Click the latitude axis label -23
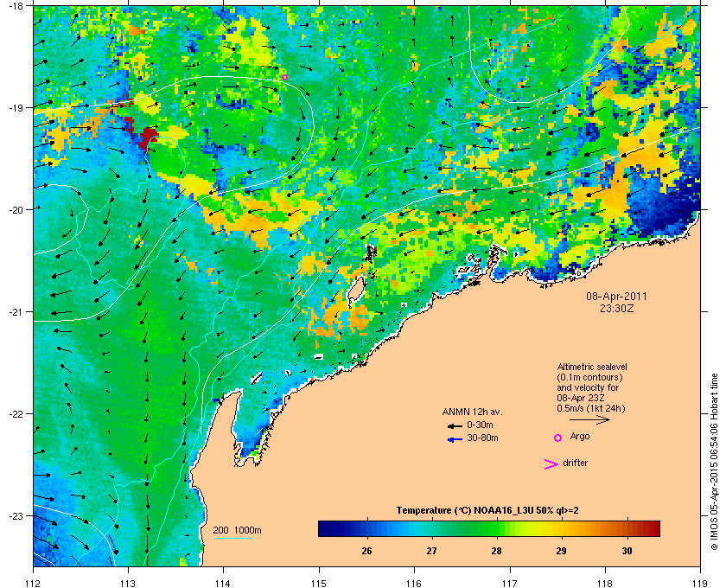The width and height of the screenshot is (726, 588). coord(16,515)
